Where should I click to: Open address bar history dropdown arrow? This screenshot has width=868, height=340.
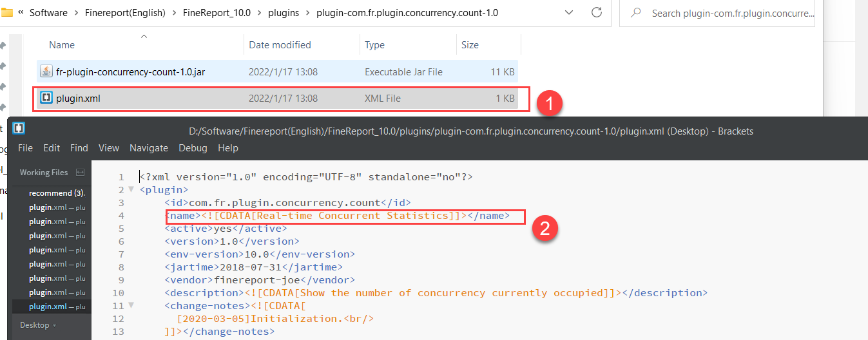pyautogui.click(x=569, y=12)
